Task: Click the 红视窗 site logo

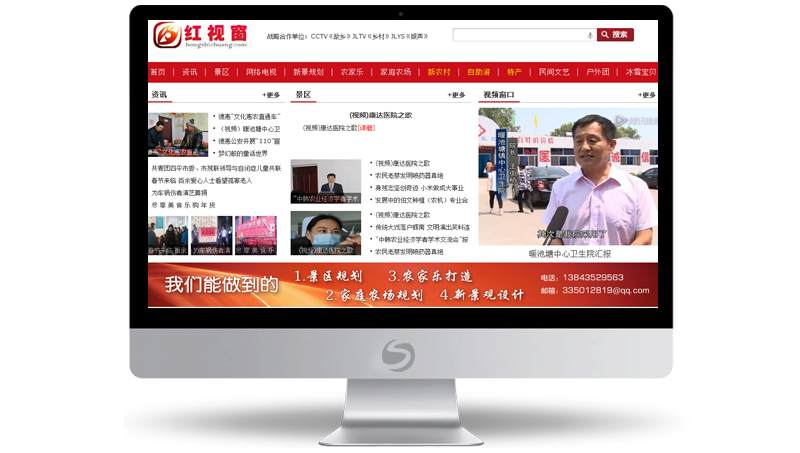Action: point(199,36)
